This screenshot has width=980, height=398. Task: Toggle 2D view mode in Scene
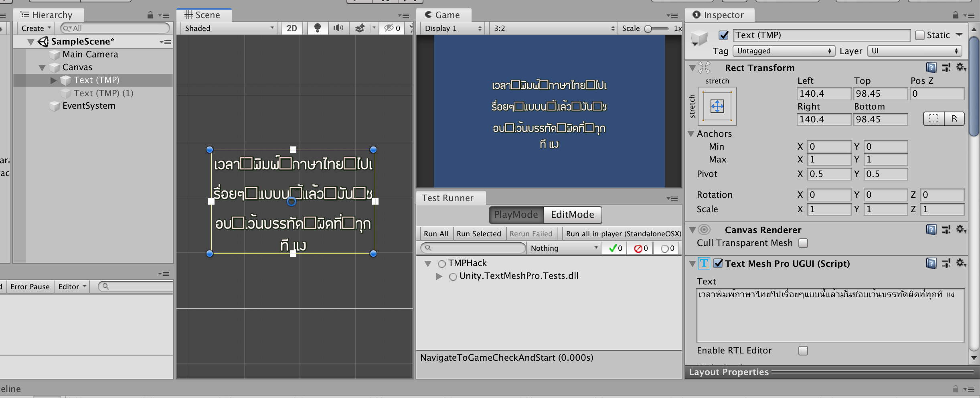[x=292, y=28]
